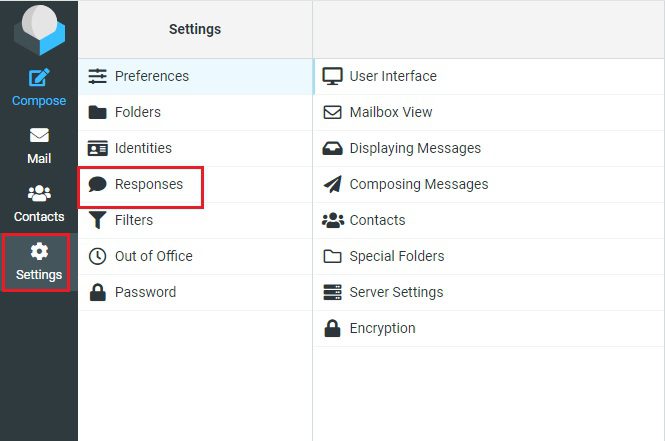Click the Filters funnel icon

[98, 220]
